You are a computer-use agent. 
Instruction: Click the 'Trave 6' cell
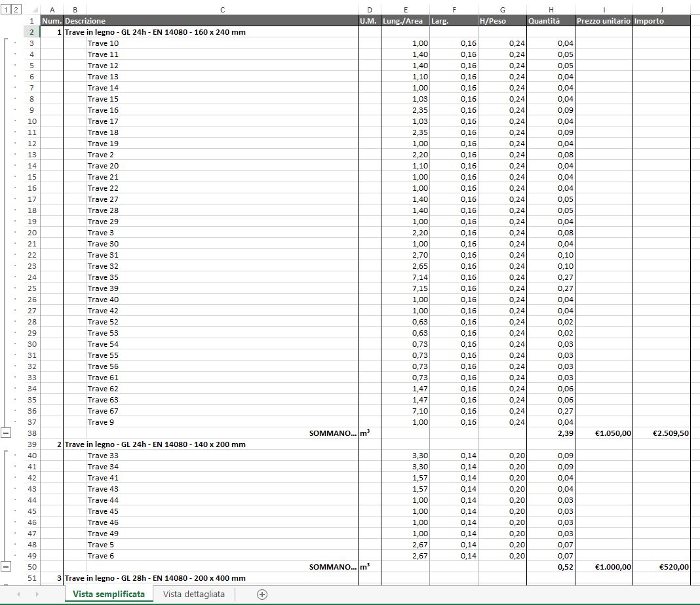[222, 556]
